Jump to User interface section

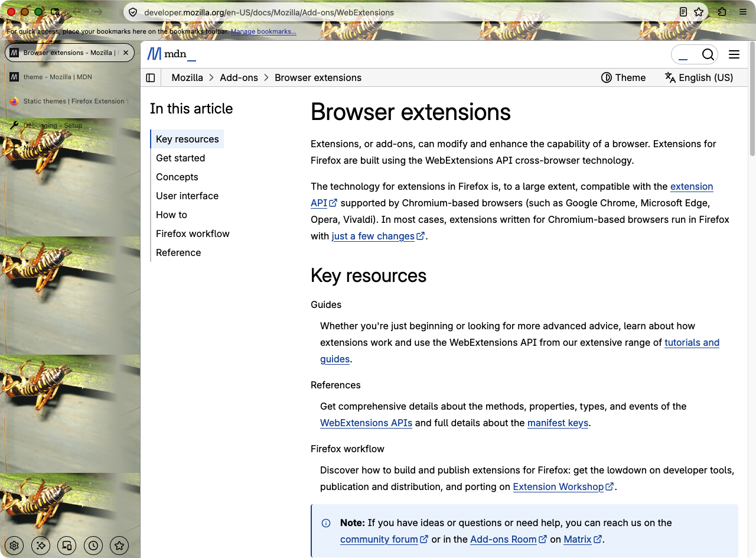tap(187, 196)
